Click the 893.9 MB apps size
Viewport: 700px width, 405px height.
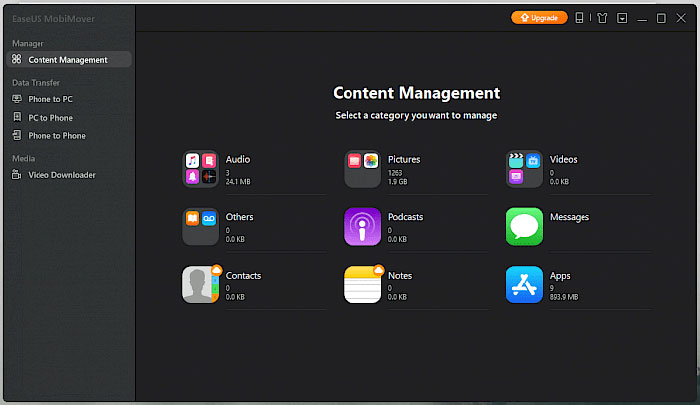[x=564, y=297]
